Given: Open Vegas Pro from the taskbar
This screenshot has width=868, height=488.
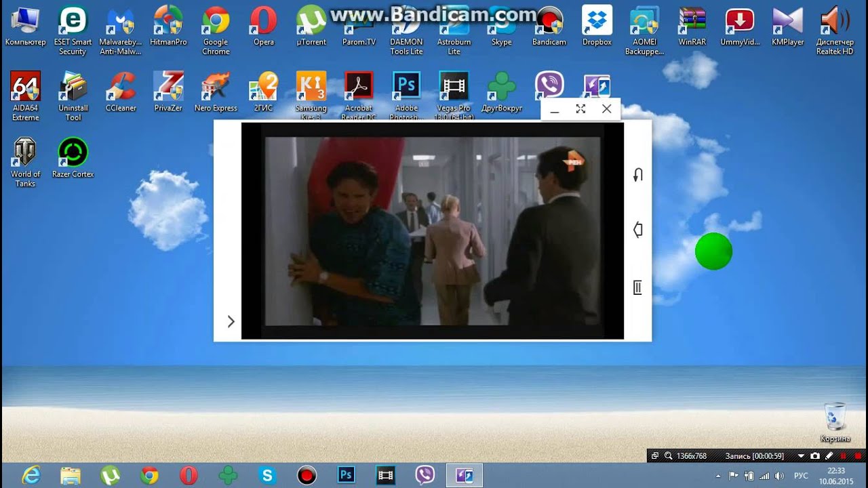Looking at the screenshot, I should [385, 475].
